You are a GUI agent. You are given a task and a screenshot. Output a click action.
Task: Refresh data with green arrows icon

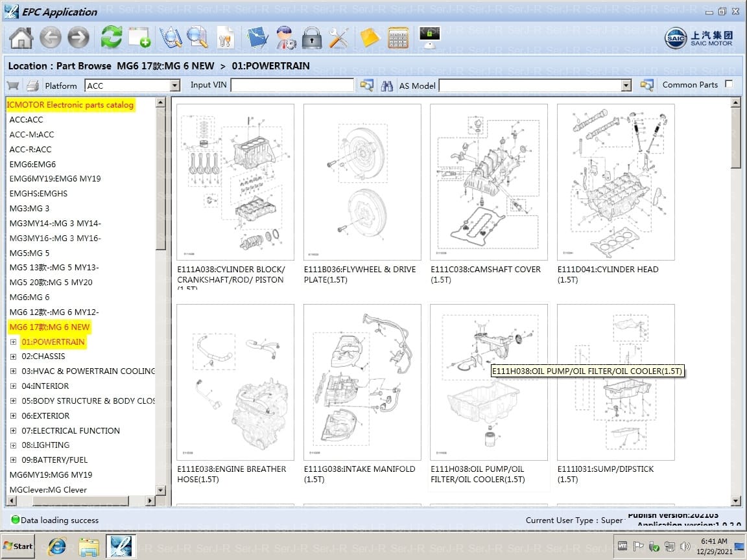(111, 37)
